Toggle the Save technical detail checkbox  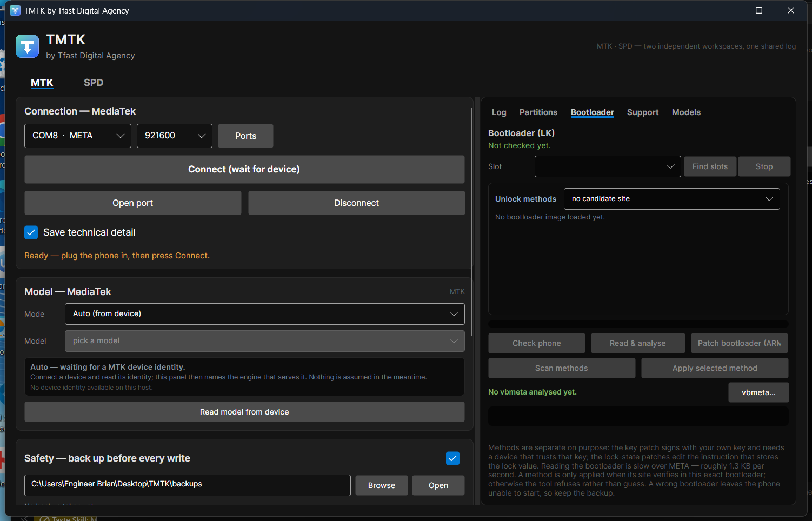pyautogui.click(x=31, y=232)
